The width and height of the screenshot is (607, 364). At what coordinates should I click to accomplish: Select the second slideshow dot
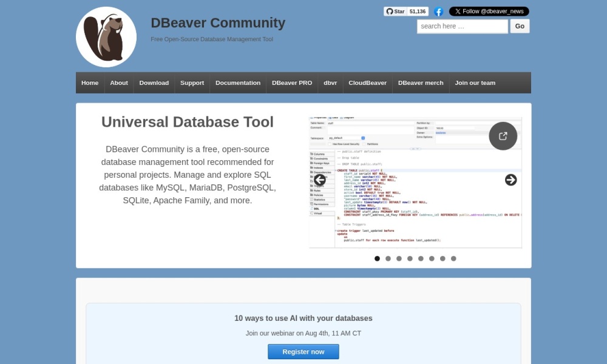tap(388, 258)
